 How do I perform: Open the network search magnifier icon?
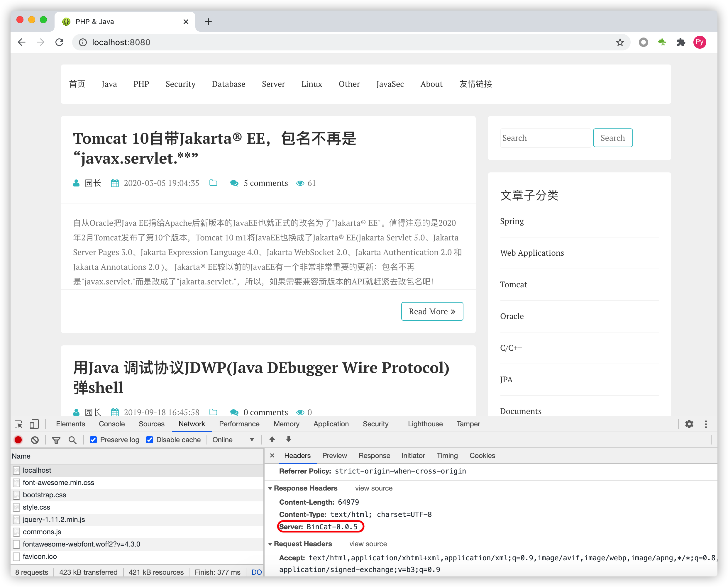pyautogui.click(x=72, y=440)
